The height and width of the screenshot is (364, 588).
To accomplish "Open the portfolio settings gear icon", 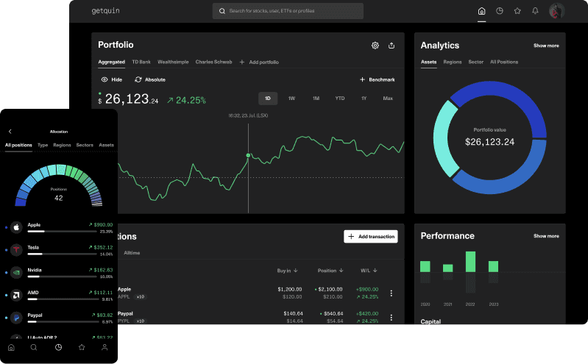I will click(x=375, y=46).
